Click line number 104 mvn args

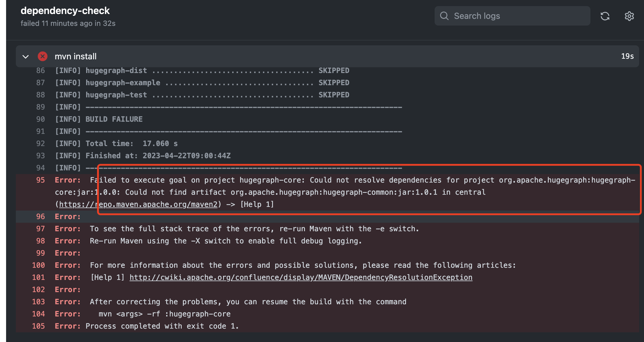pyautogui.click(x=38, y=314)
